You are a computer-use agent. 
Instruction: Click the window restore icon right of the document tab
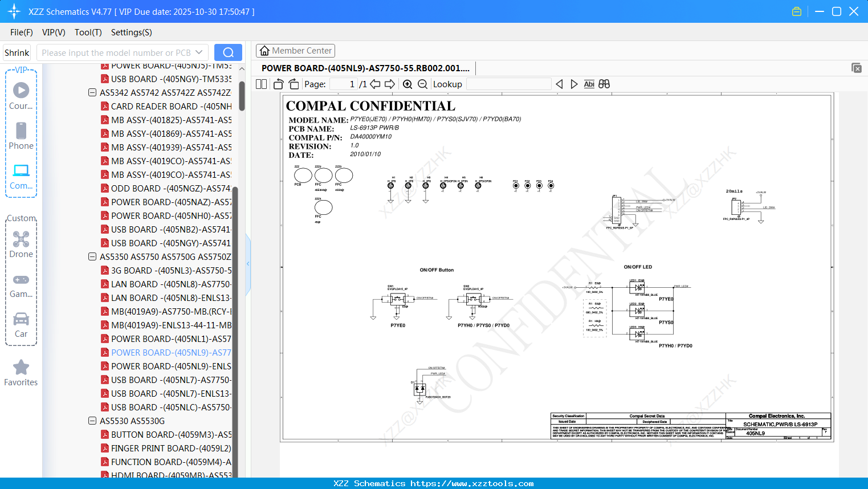click(857, 68)
